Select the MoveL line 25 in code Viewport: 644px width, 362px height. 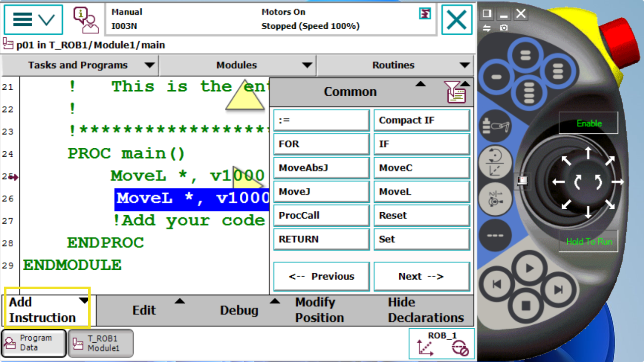[187, 176]
